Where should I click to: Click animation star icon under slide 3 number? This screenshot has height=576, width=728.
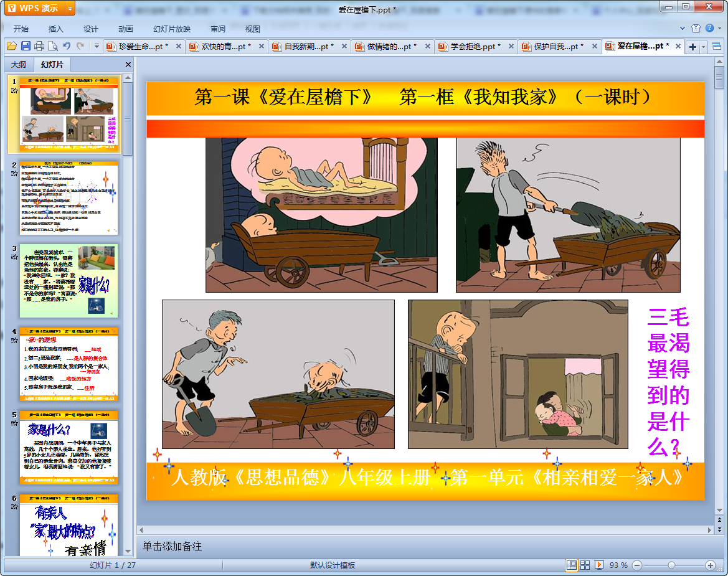click(14, 257)
